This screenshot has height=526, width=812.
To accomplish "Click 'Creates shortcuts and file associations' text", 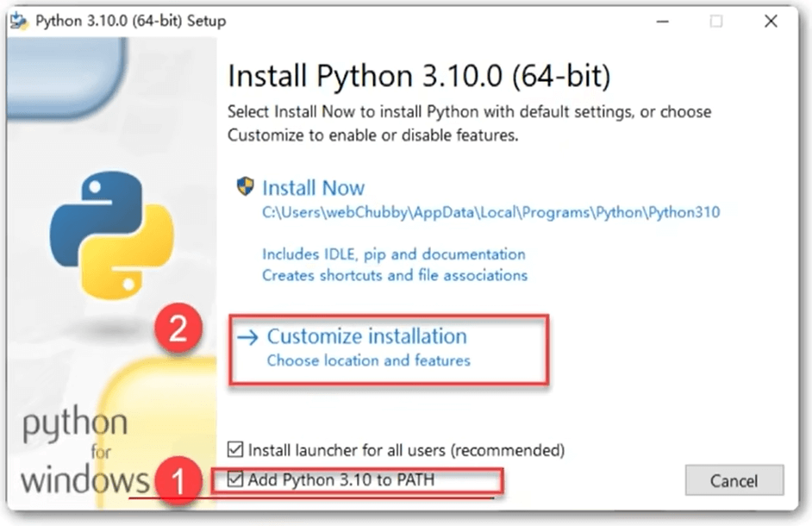I will click(395, 275).
